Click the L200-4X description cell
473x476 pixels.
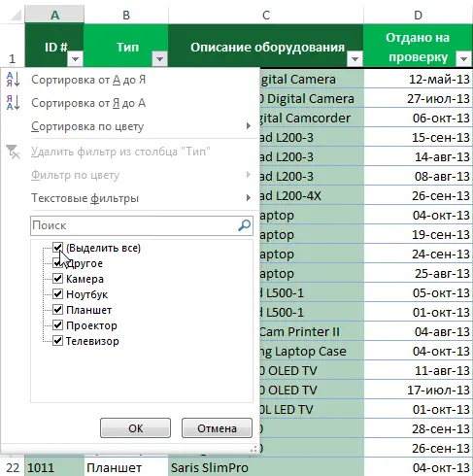pos(312,195)
